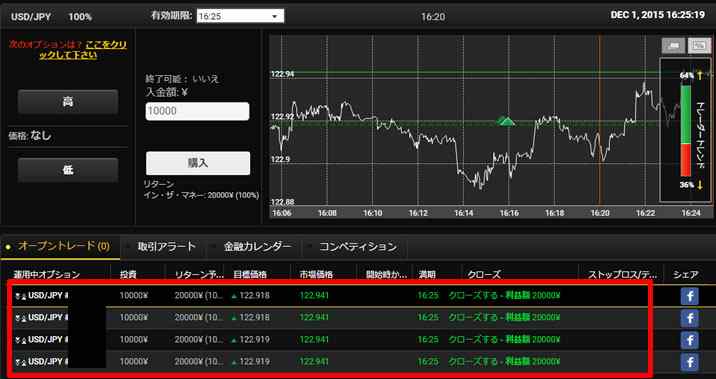The width and height of the screenshot is (716, 379).
Task: Click arrows icon beside first USD/JPY trade
Action: [x=20, y=296]
